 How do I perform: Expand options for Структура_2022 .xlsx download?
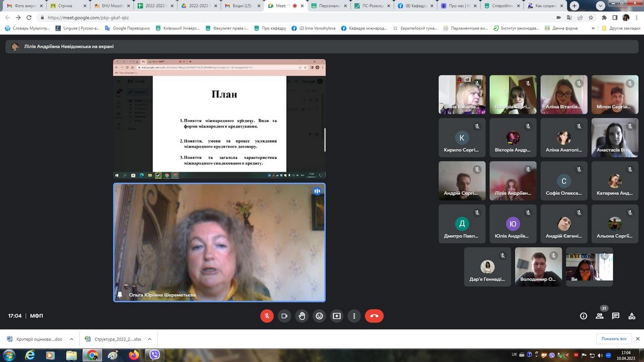pyautogui.click(x=150, y=339)
